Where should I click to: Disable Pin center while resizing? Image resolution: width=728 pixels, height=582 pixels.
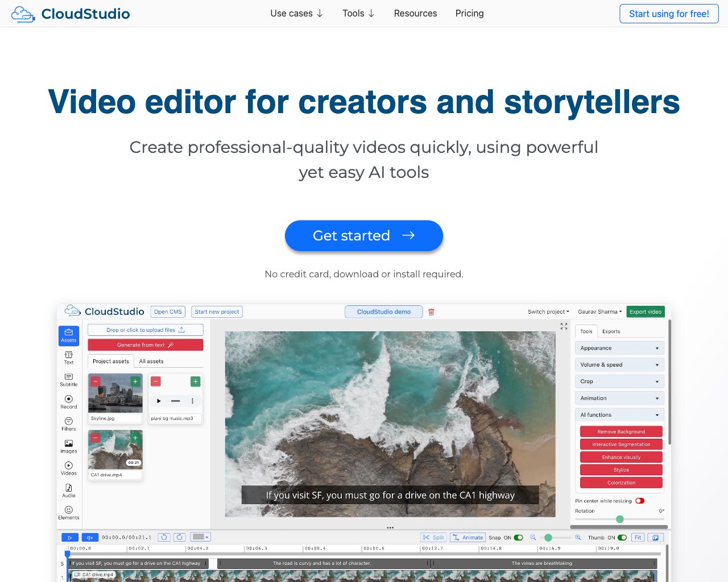click(x=640, y=501)
